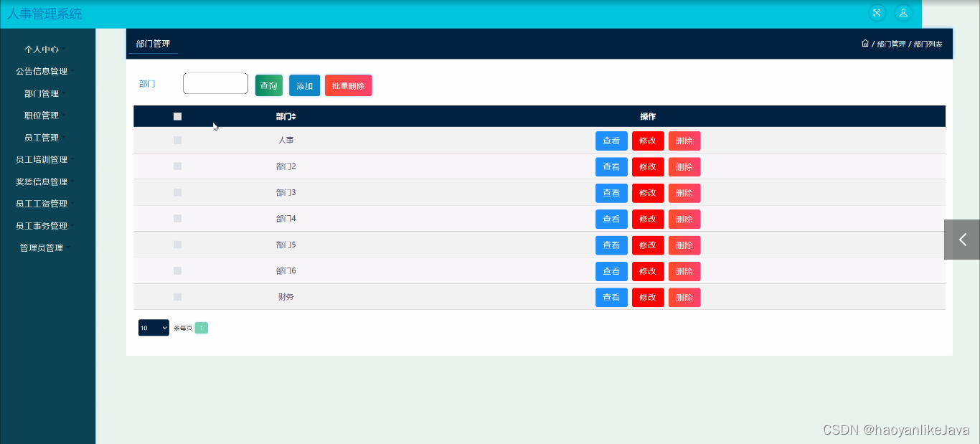The width and height of the screenshot is (980, 444).
Task: Expand 公告信息管理 sidebar menu
Action: [45, 72]
